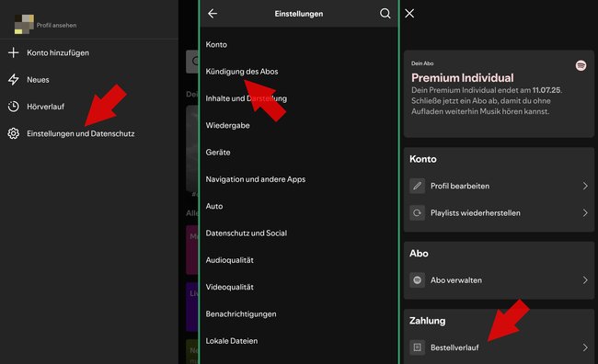Click the pencil icon beside Profil bearbeiten
The height and width of the screenshot is (364, 598).
(418, 186)
